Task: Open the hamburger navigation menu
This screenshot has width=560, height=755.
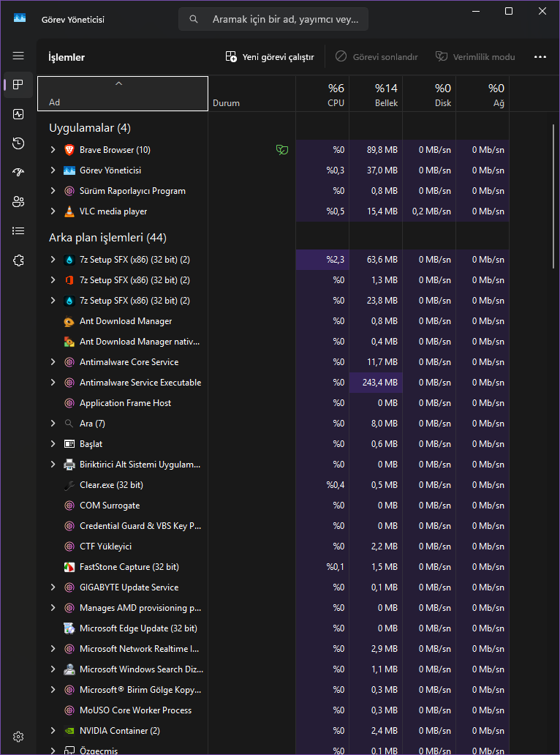Action: [18, 56]
